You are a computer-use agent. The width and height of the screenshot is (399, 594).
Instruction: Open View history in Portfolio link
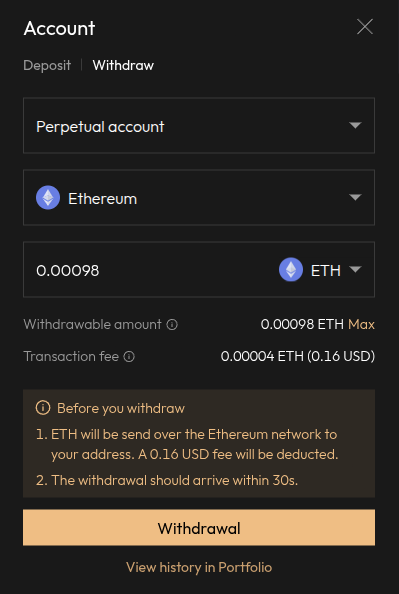(199, 567)
